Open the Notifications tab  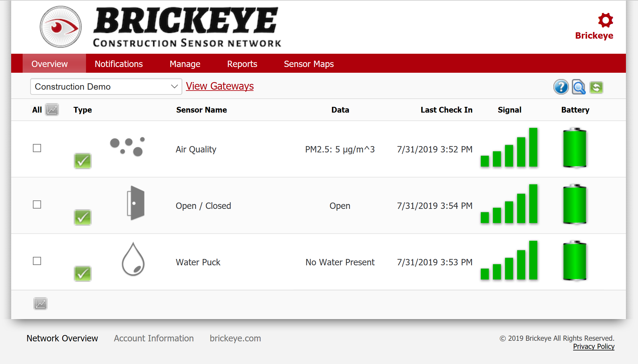(x=119, y=64)
